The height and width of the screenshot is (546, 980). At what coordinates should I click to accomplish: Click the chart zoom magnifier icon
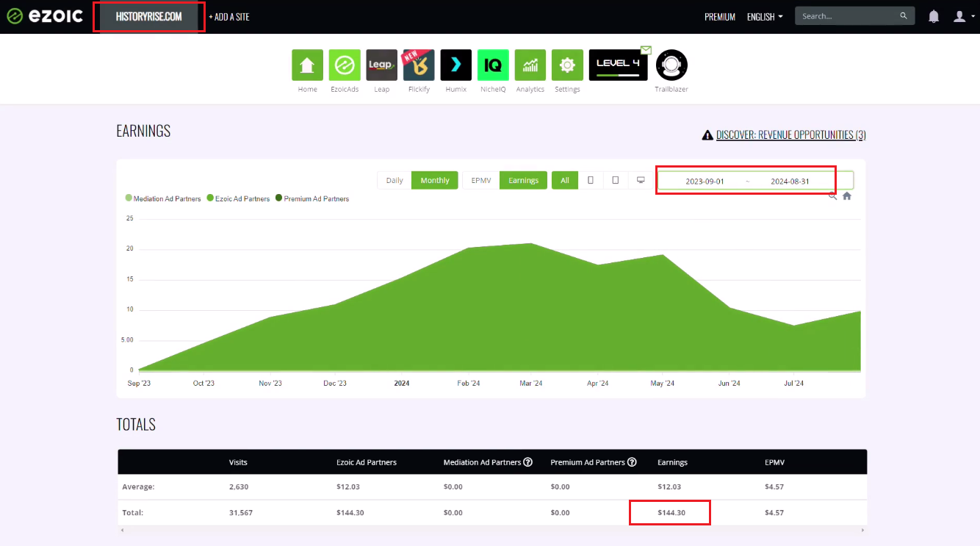pyautogui.click(x=832, y=196)
